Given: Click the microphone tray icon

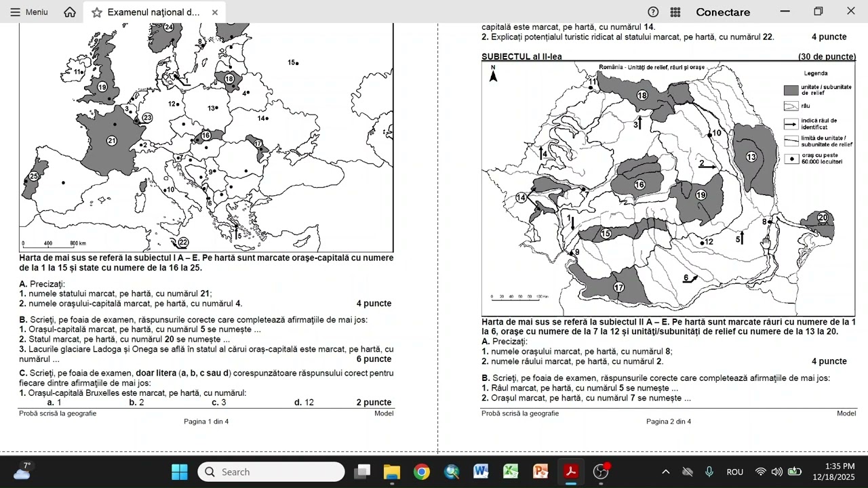Looking at the screenshot, I should click(x=709, y=472).
